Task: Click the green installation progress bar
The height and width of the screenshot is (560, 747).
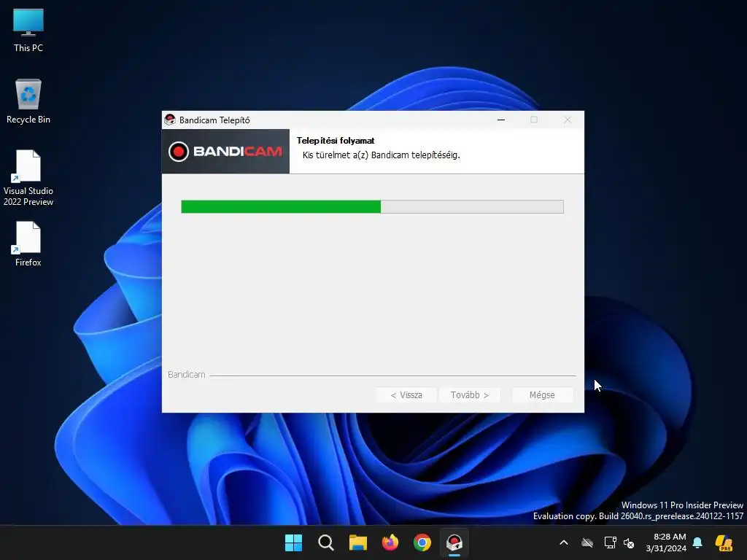Action: [372, 206]
